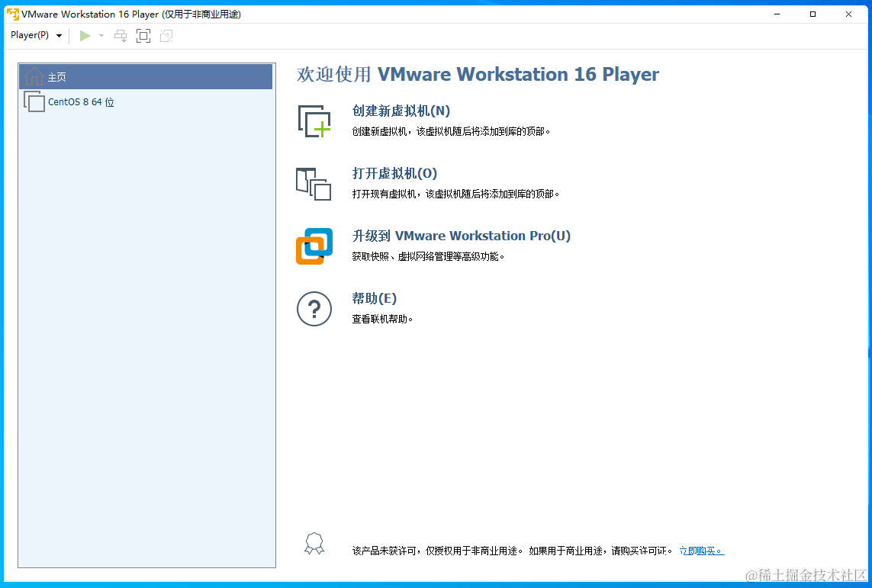This screenshot has width=872, height=588.
Task: Click the help question mark icon
Action: (x=314, y=308)
